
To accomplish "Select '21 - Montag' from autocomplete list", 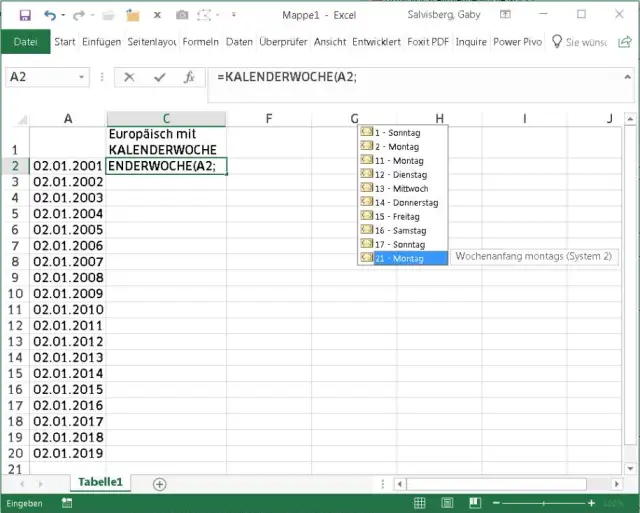I will pyautogui.click(x=398, y=258).
